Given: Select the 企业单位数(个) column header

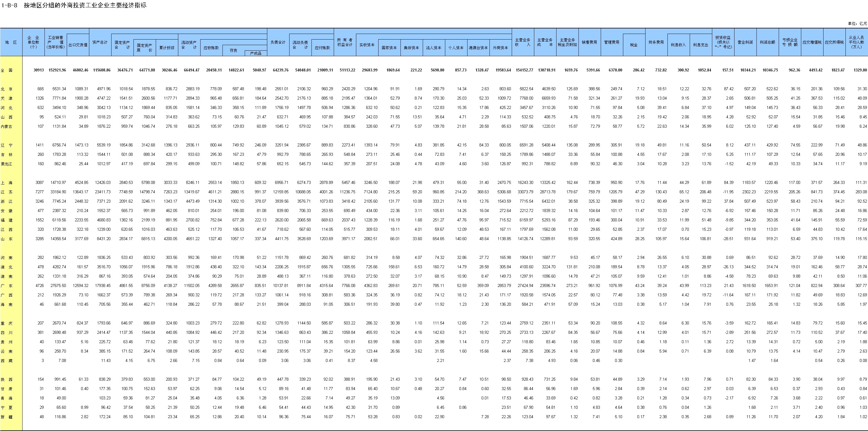Looking at the screenshot, I should (33, 42).
